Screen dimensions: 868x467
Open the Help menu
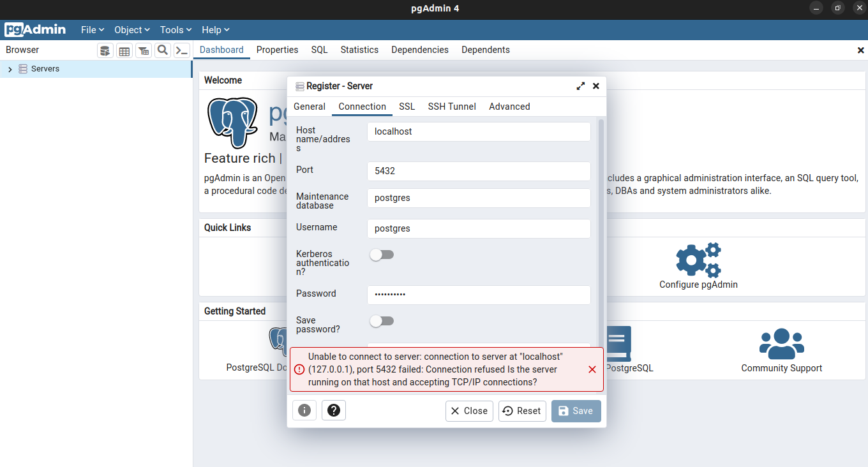click(216, 30)
